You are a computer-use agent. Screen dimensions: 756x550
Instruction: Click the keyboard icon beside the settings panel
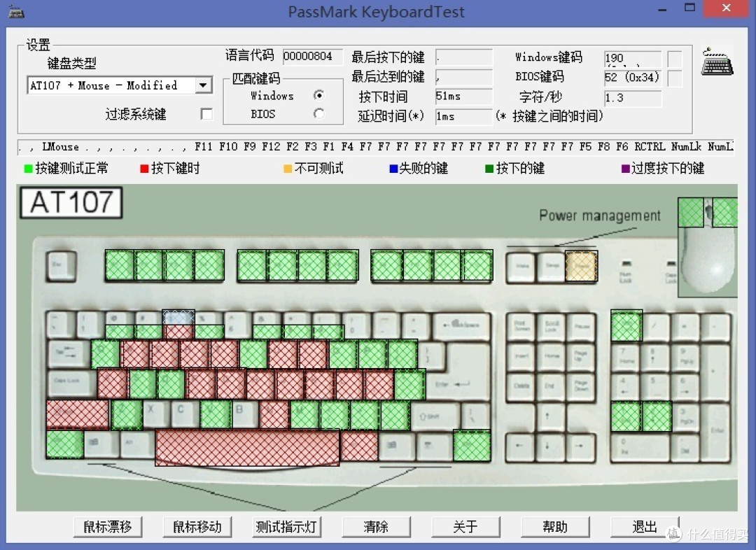[x=717, y=62]
